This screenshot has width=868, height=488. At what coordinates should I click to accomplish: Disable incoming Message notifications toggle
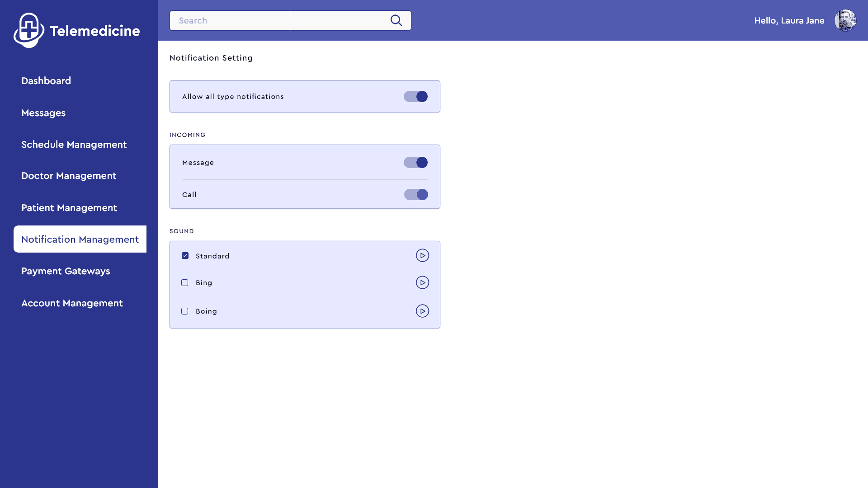pos(415,163)
